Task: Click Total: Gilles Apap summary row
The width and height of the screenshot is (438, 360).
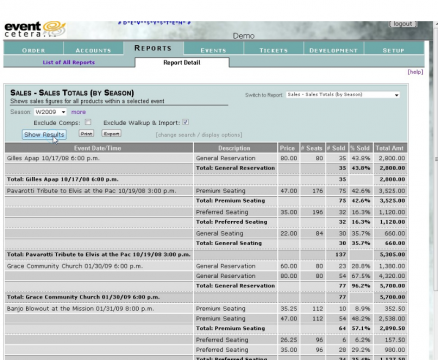Action: point(206,179)
